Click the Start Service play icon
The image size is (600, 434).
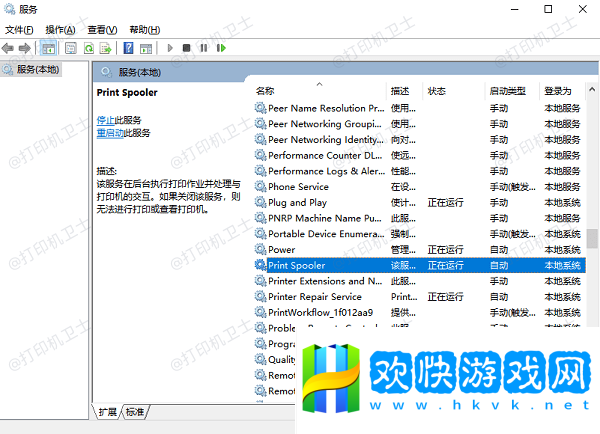pos(170,48)
